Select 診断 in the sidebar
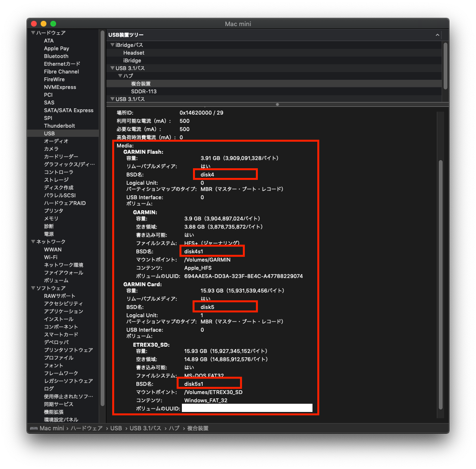The image size is (476, 469). (48, 226)
